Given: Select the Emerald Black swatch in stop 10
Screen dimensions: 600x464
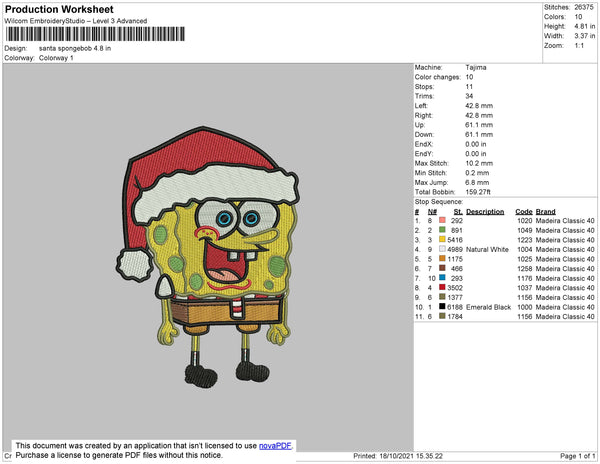Looking at the screenshot, I should (x=442, y=306).
